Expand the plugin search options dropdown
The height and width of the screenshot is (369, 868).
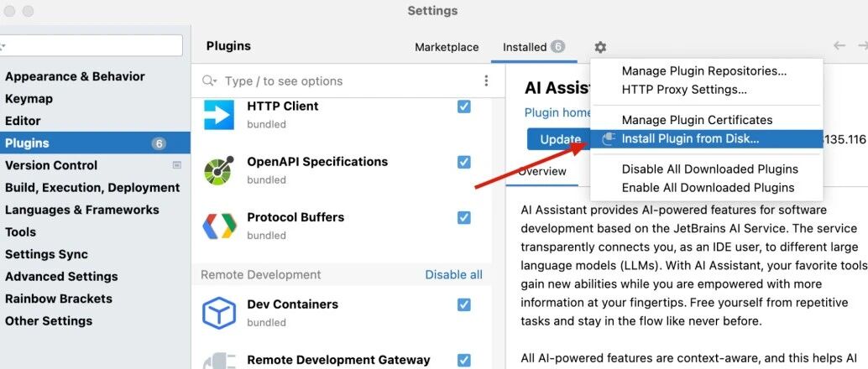point(210,81)
